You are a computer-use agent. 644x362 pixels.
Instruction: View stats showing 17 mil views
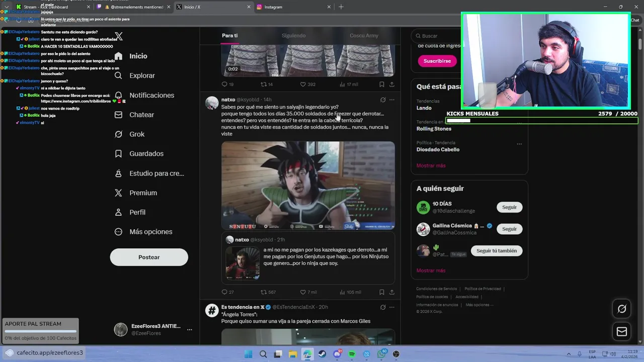point(349,84)
